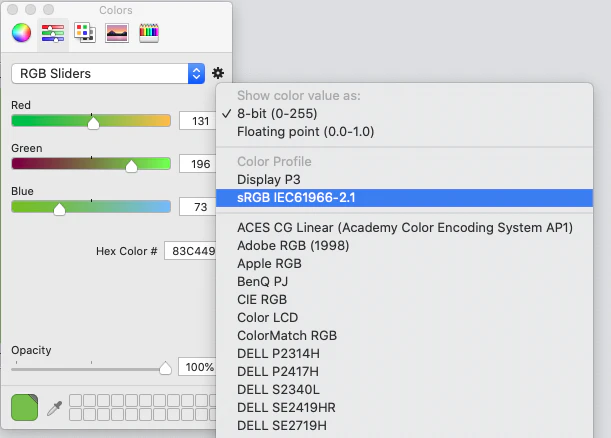Click the Red slider track

coord(91,120)
